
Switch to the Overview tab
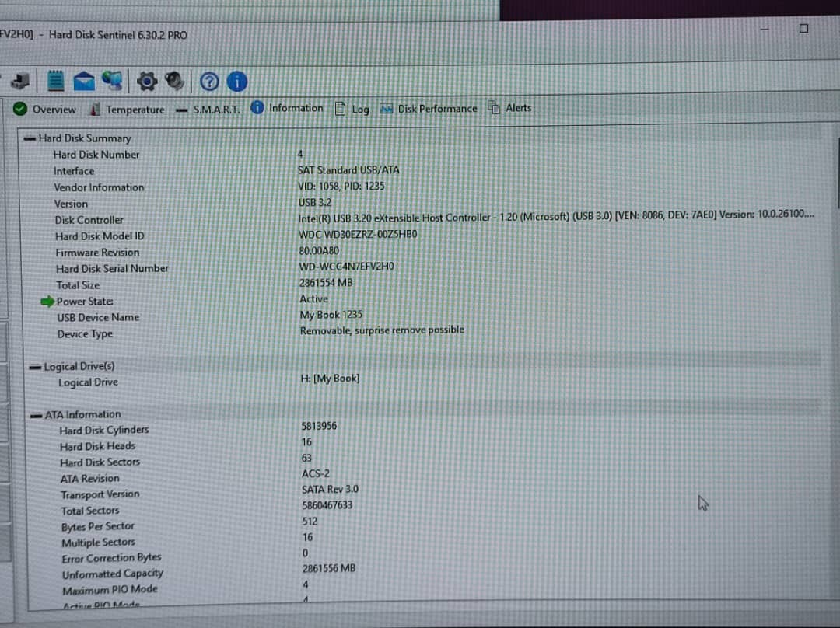[x=45, y=110]
